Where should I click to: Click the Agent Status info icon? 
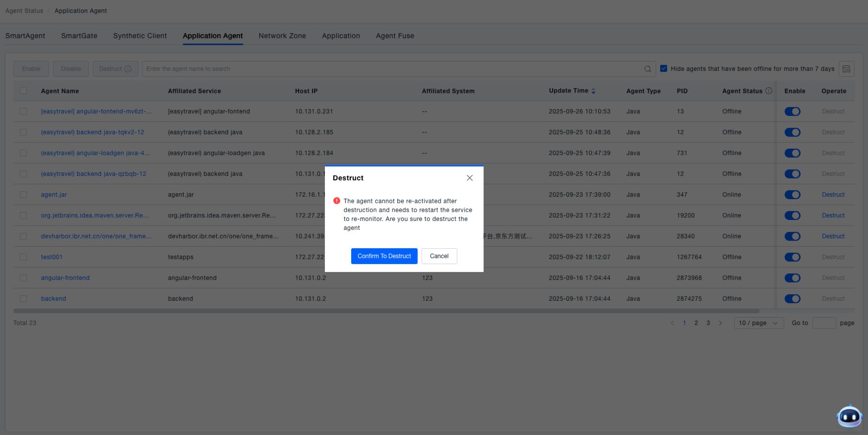point(769,91)
